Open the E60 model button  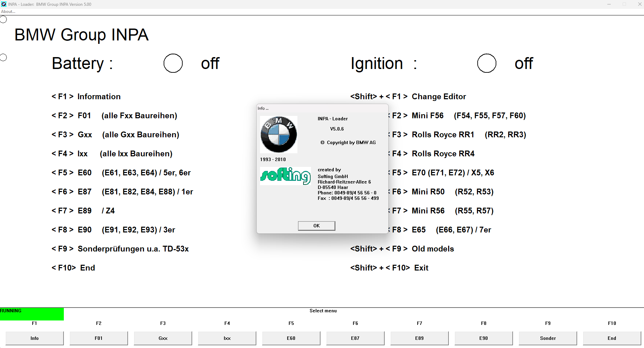point(291,338)
